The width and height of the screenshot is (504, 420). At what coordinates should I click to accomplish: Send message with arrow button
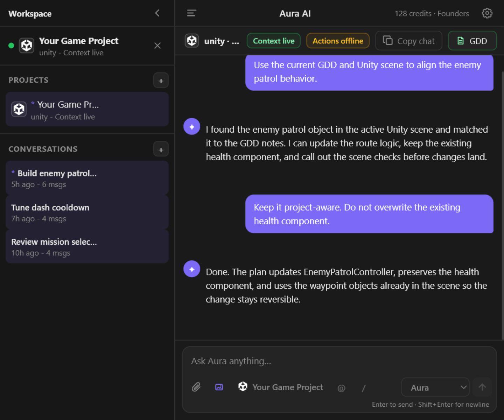pyautogui.click(x=482, y=387)
